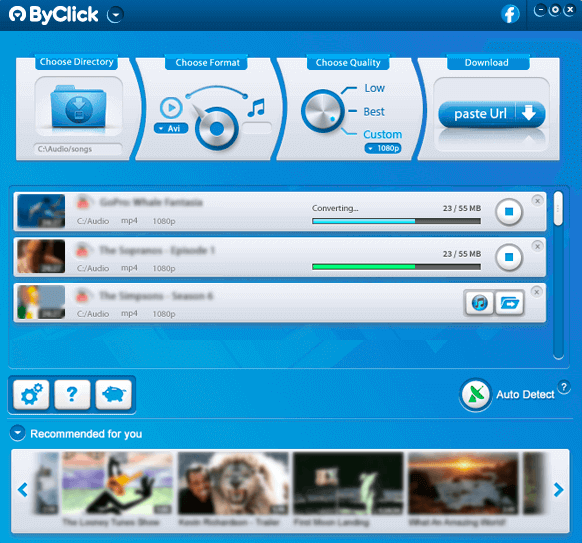582x543 pixels.
Task: Toggle Auto Detect satellite icon
Action: 476,395
